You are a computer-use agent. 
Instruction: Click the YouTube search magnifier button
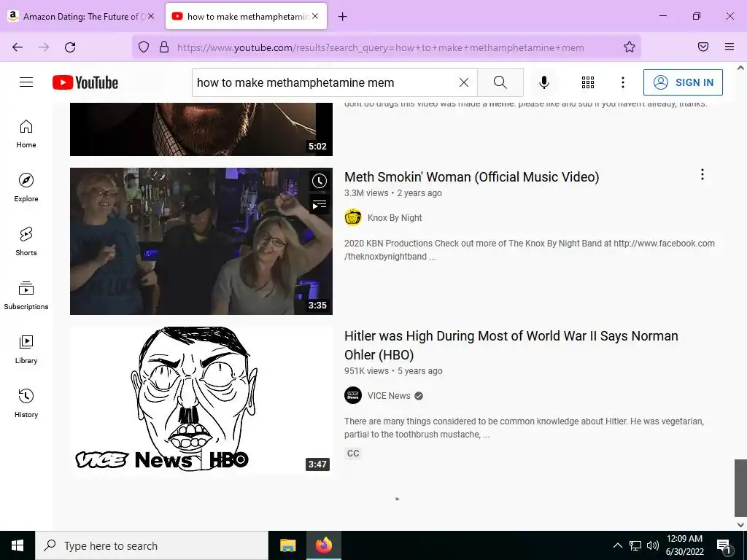[500, 82]
